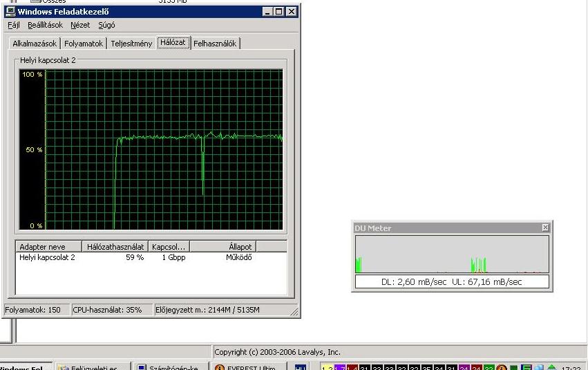Sort by the Hálózathasználat column header
Screen dimensions: 588x370
click(115, 247)
